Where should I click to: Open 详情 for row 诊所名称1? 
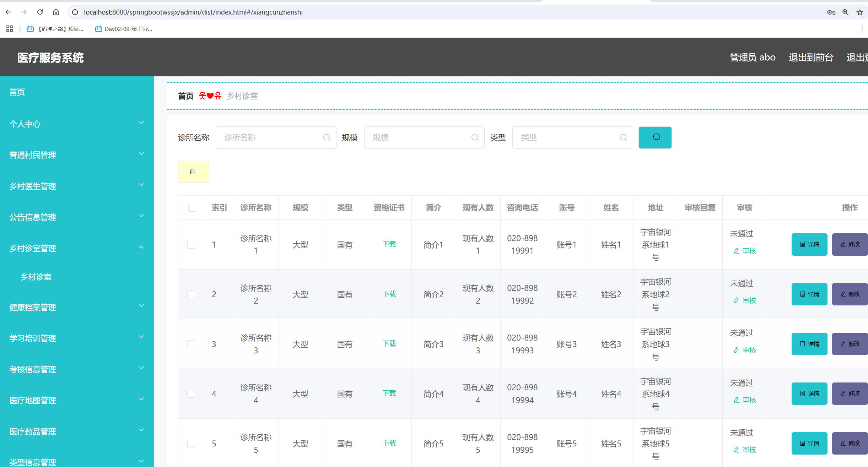(809, 244)
